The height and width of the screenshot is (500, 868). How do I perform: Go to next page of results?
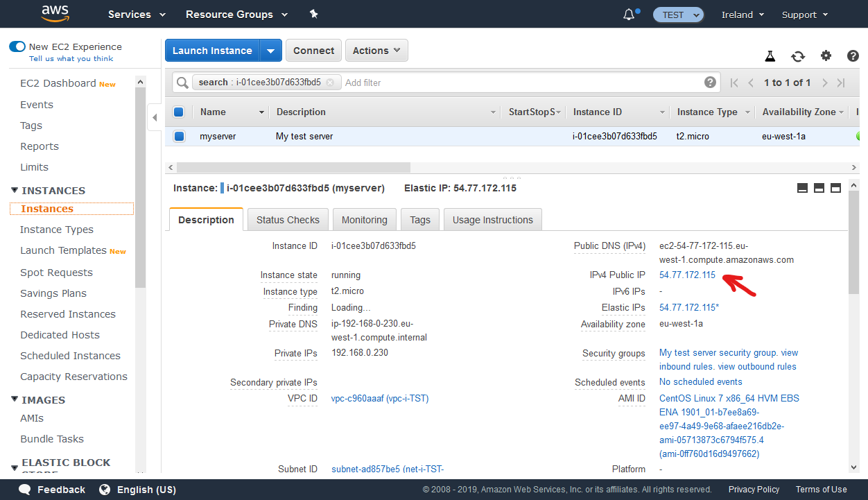pyautogui.click(x=824, y=83)
